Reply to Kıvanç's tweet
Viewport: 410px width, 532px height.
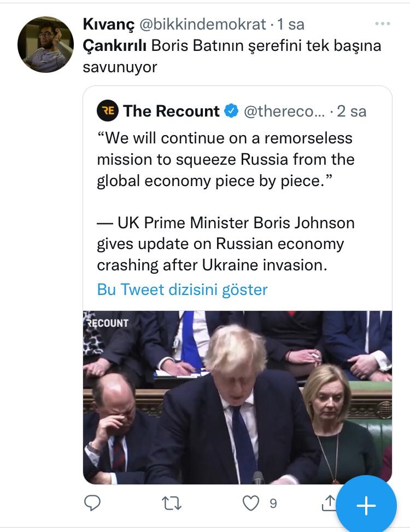(92, 503)
